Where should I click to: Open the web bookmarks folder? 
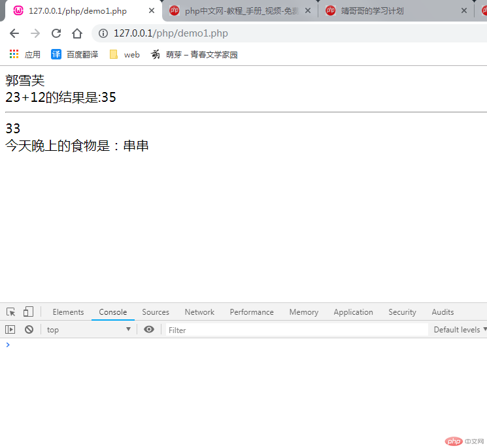tap(125, 55)
